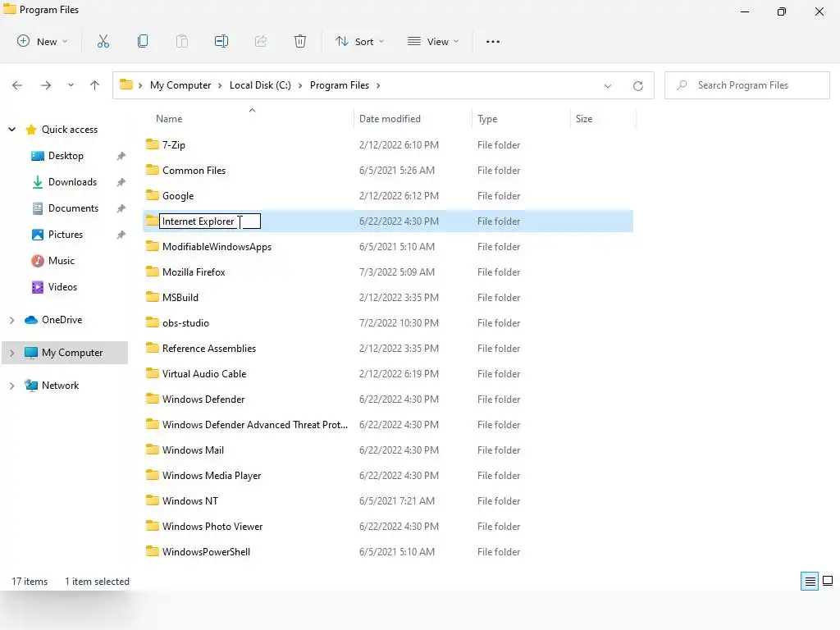The width and height of the screenshot is (840, 630).
Task: Click the My Computer breadcrumb
Action: pos(180,85)
